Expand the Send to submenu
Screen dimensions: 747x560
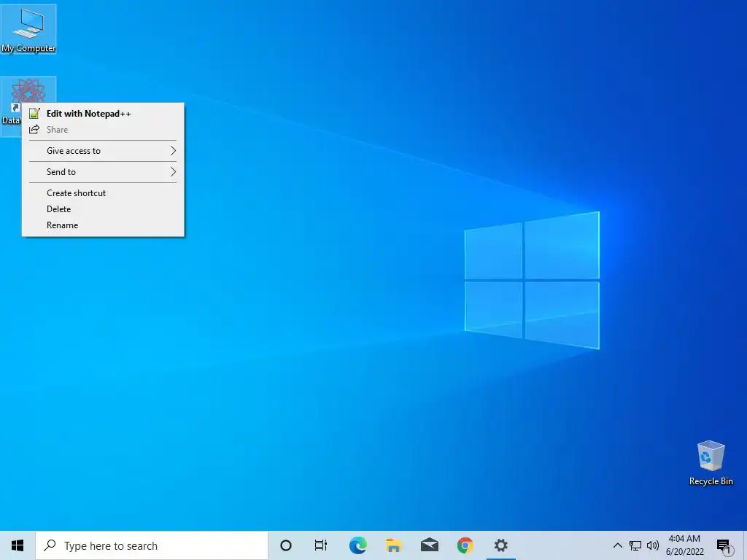coord(103,172)
